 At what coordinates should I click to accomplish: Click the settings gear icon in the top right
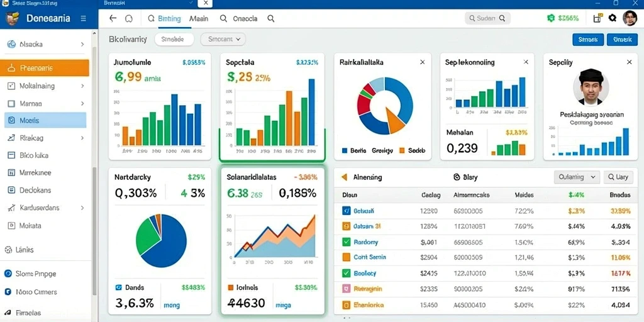pos(613,18)
